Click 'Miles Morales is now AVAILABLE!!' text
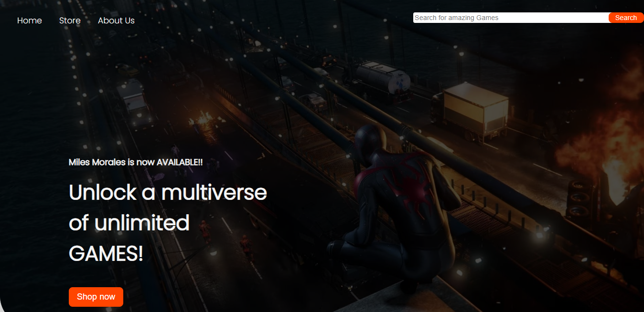The width and height of the screenshot is (644, 312). [x=136, y=162]
